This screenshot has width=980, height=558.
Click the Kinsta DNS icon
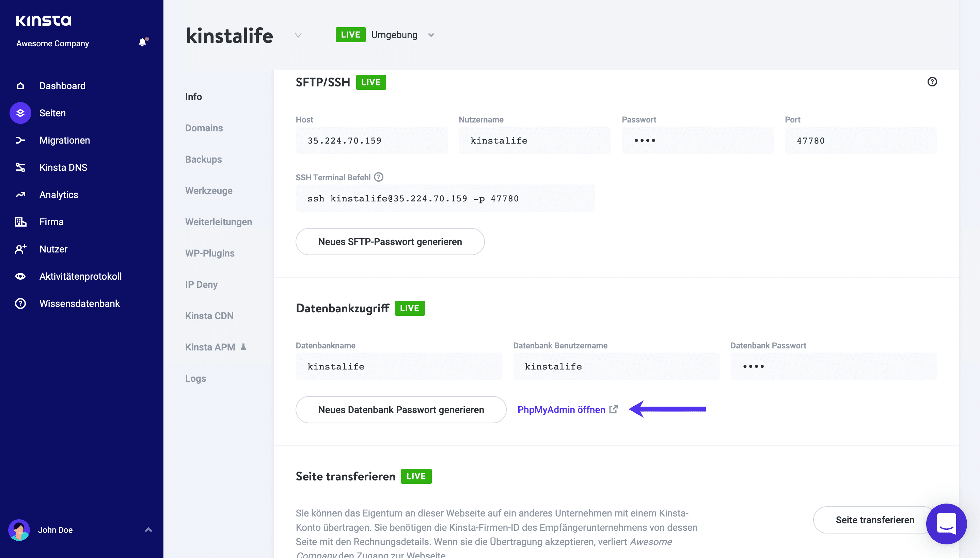click(x=20, y=167)
